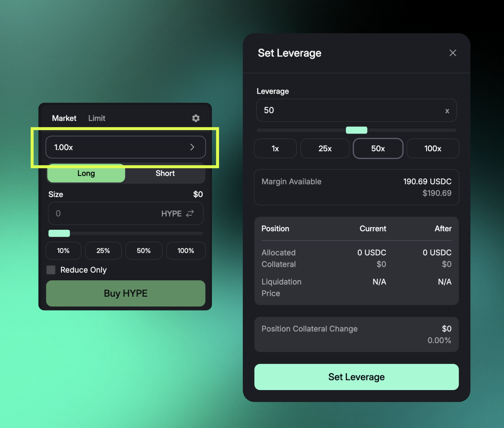Set order size to 50%
The width and height of the screenshot is (504, 428).
144,251
